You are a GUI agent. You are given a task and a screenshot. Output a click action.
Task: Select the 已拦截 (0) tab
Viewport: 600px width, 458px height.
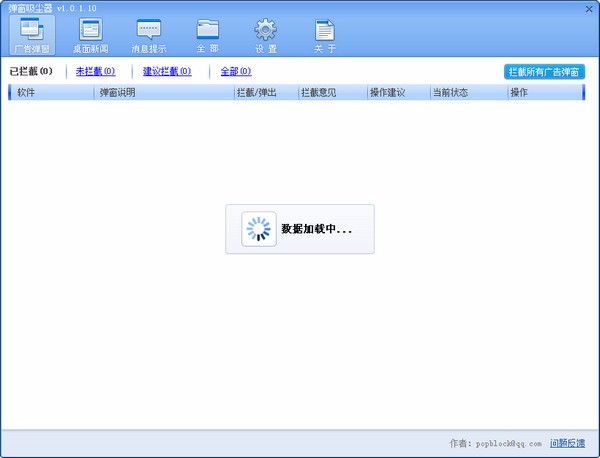click(31, 71)
